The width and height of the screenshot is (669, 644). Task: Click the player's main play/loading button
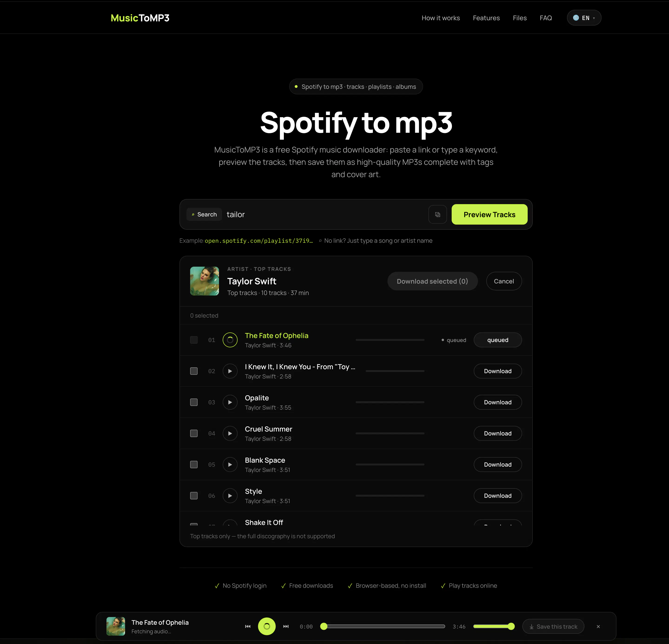[x=267, y=626]
